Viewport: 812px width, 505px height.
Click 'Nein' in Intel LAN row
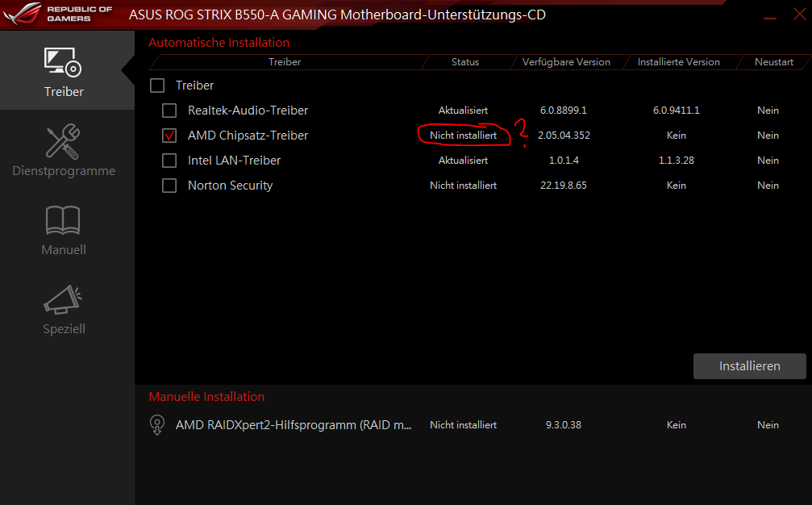(768, 161)
